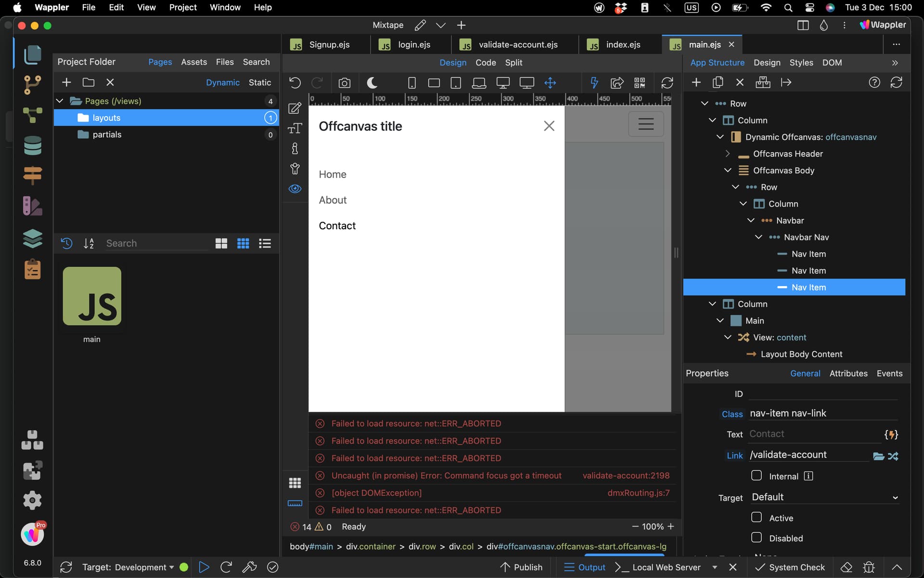The image size is (924, 578).
Task: Switch to desktop monitor viewport icon
Action: coord(503,83)
